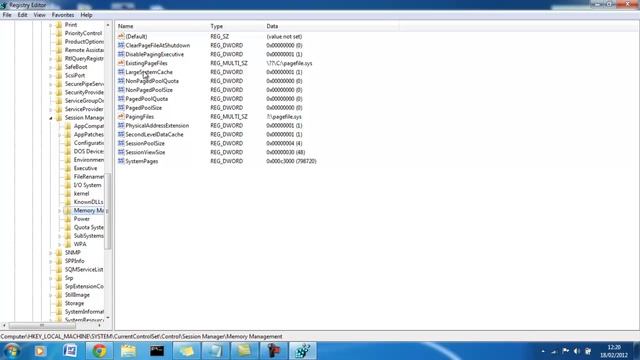Open Google Chrome from the taskbar
Viewport: 640px width, 360px height.
coord(99,351)
